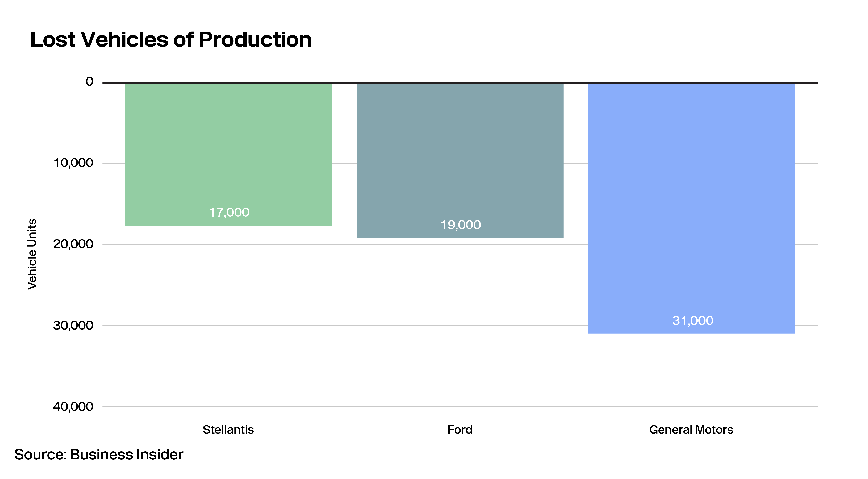This screenshot has width=868, height=479.
Task: Click the 30,000 axis tick label
Action: click(73, 326)
